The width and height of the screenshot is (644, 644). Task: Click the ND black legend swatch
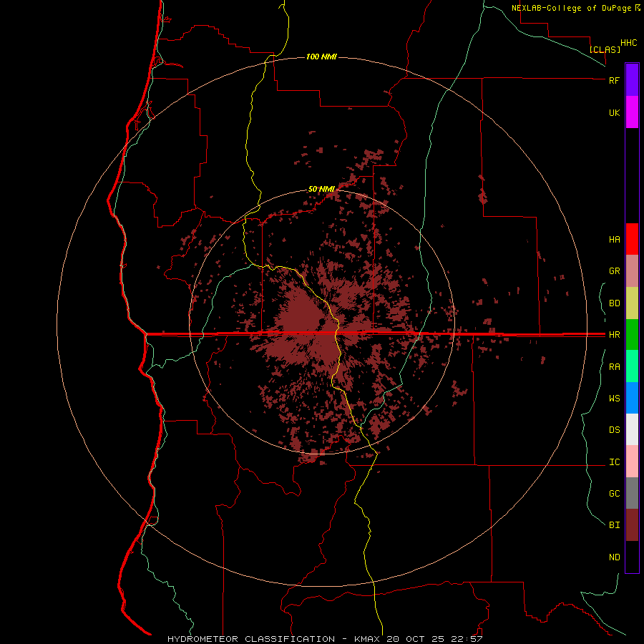(632, 557)
